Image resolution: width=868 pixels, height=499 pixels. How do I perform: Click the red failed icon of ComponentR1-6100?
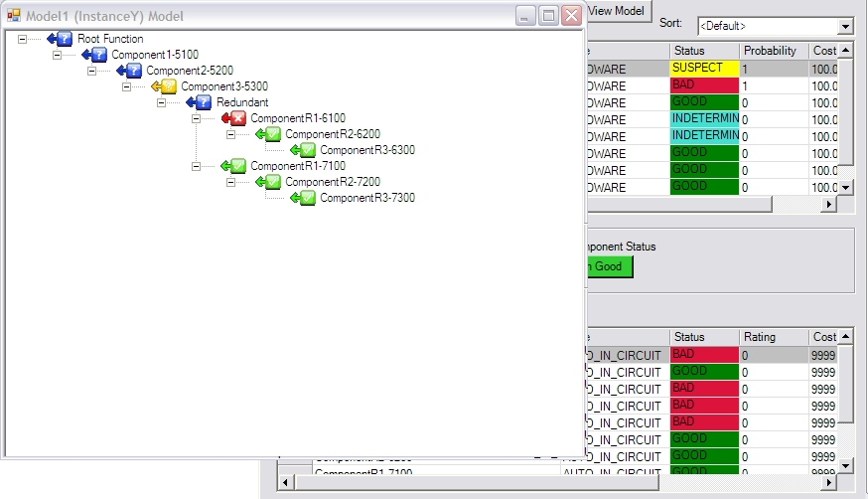pos(233,118)
